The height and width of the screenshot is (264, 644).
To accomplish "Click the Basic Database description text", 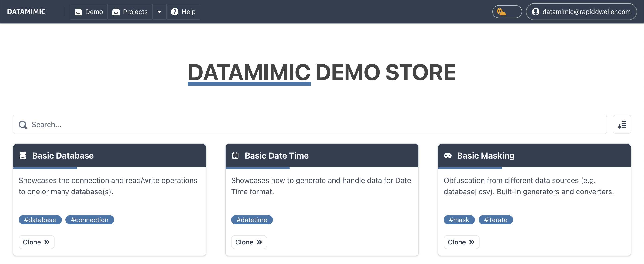I will pos(108,186).
